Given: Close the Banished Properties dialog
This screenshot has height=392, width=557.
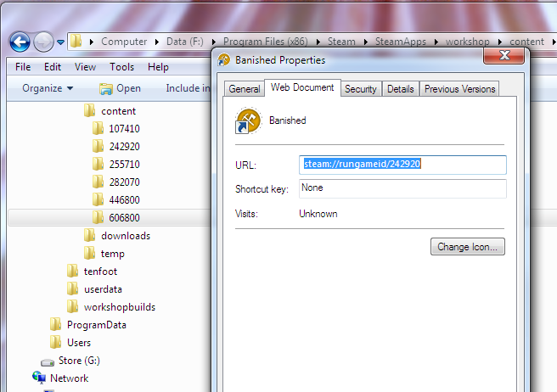Looking at the screenshot, I should (504, 55).
